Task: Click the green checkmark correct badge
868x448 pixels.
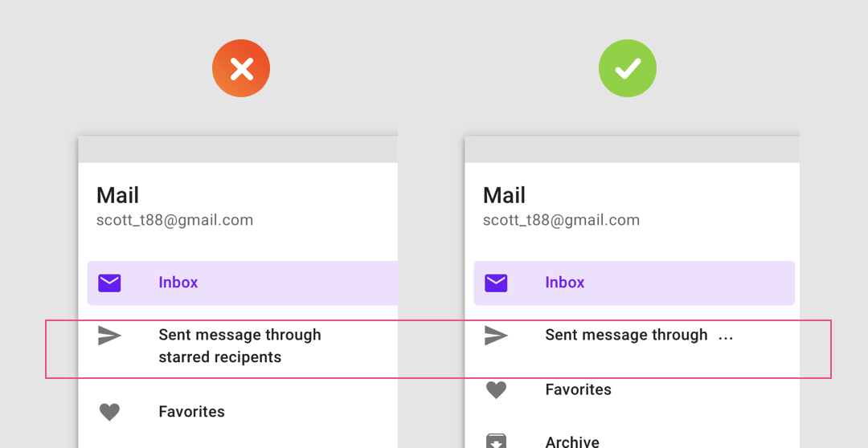Action: (627, 68)
